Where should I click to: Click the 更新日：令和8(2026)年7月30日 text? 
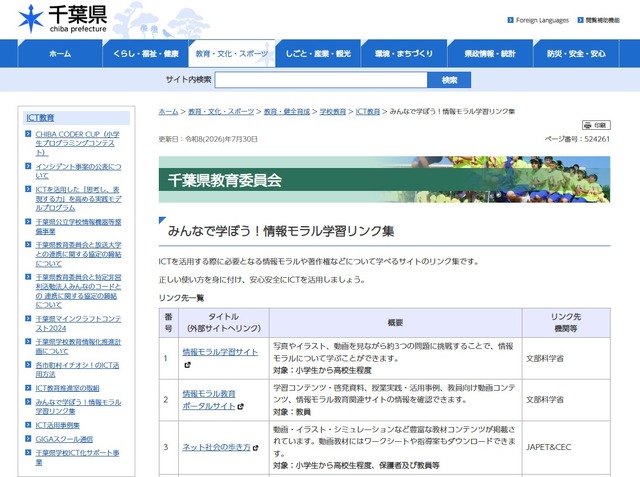click(208, 139)
